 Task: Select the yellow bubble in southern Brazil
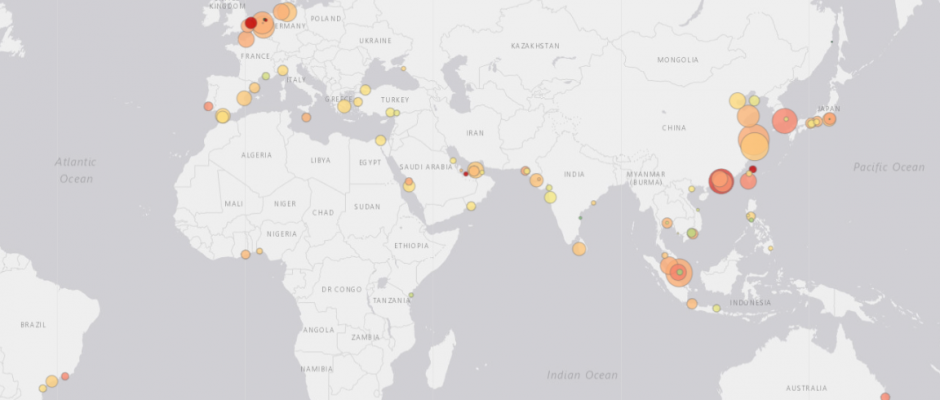coord(51,381)
